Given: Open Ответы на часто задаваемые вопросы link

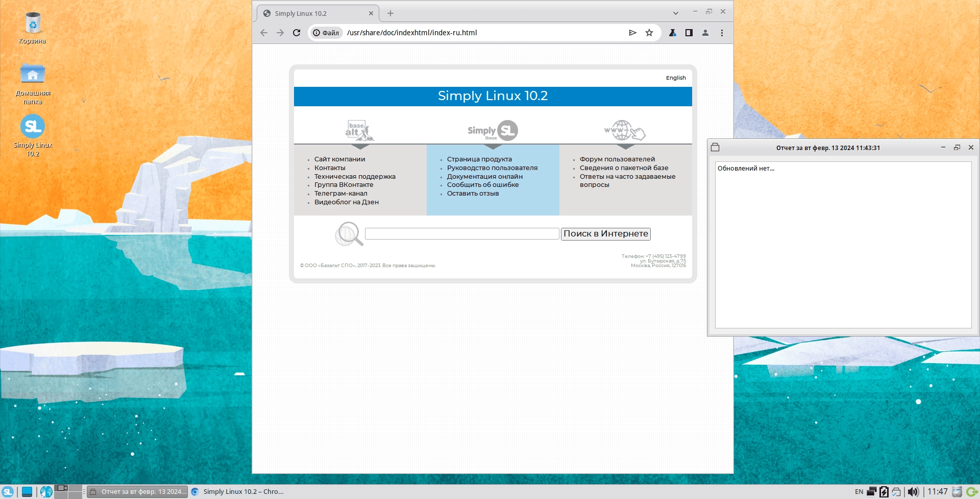Looking at the screenshot, I should [627, 181].
